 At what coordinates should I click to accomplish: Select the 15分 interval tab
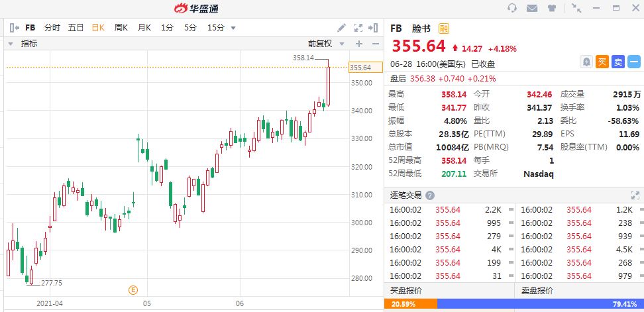tap(215, 28)
